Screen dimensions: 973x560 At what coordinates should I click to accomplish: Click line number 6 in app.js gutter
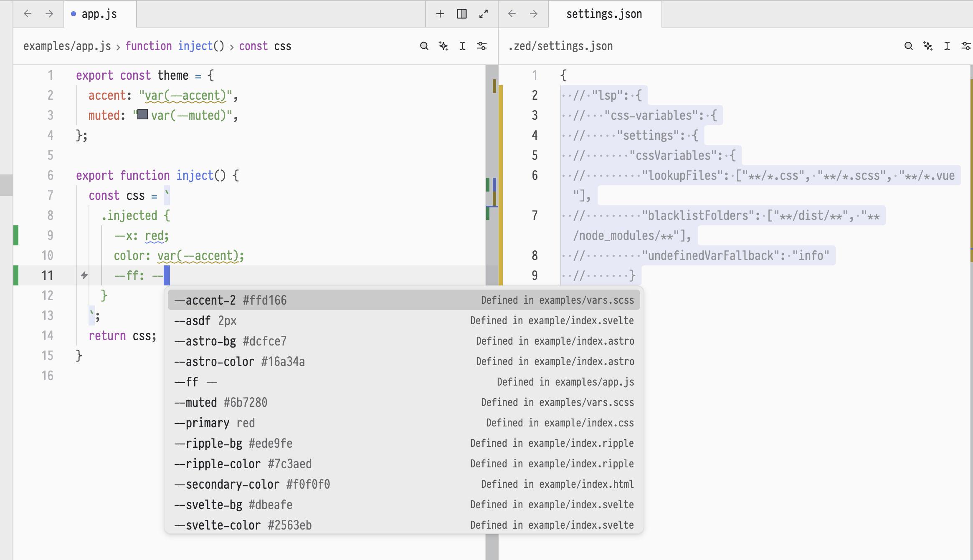[x=50, y=175]
